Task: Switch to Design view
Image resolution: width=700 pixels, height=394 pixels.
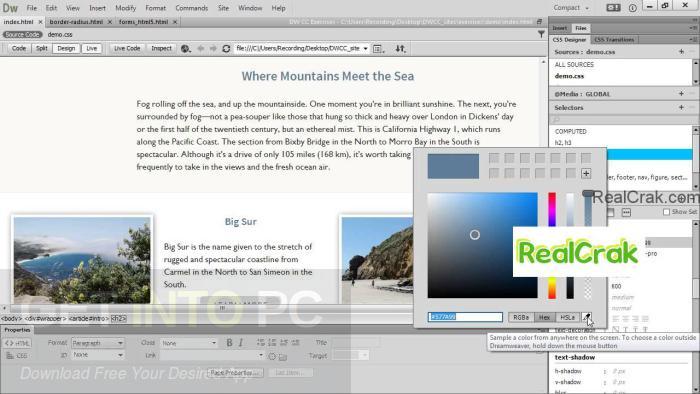Action: (x=66, y=48)
